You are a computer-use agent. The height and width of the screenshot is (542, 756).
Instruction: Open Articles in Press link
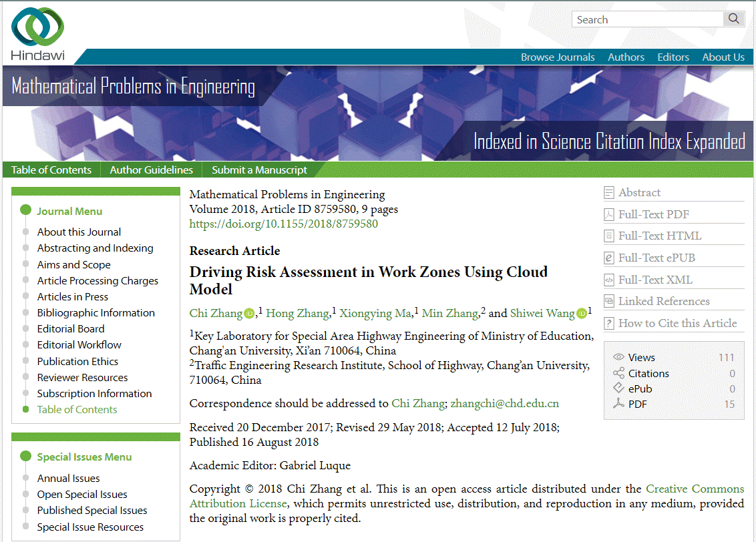(x=72, y=297)
